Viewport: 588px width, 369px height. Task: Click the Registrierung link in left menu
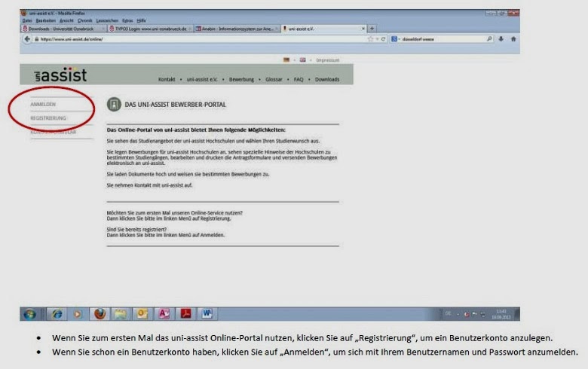48,118
